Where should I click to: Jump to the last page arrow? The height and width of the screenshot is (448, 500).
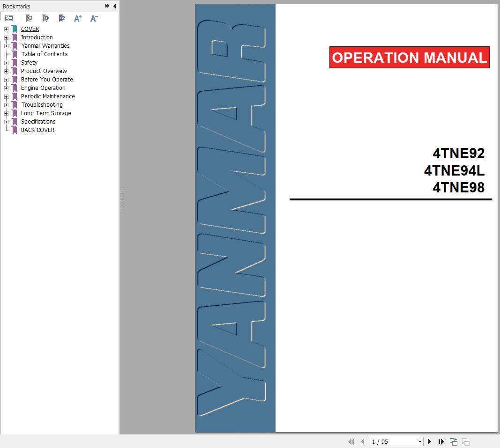click(441, 441)
